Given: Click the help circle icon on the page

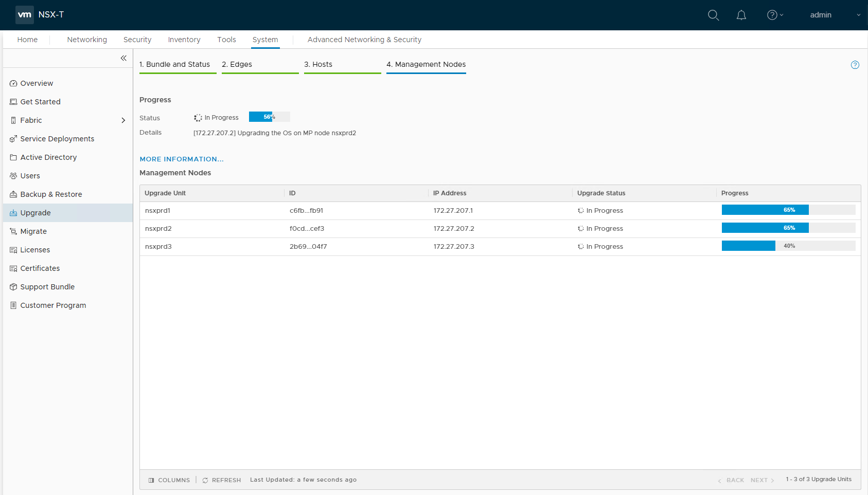Looking at the screenshot, I should [x=855, y=65].
